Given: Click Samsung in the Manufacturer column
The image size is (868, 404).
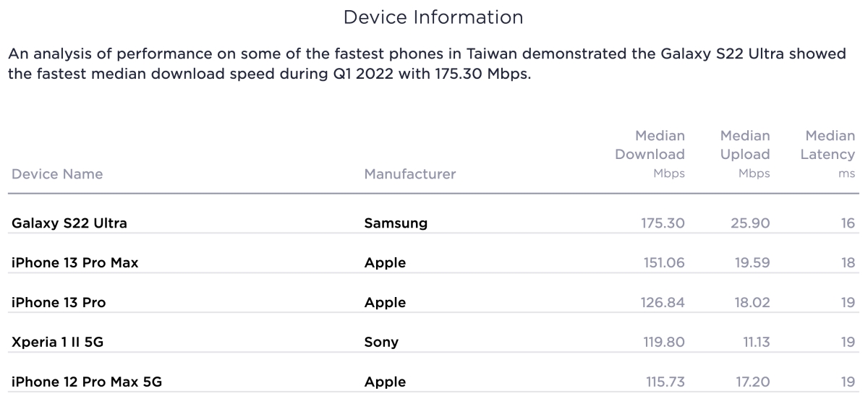Looking at the screenshot, I should [x=396, y=223].
